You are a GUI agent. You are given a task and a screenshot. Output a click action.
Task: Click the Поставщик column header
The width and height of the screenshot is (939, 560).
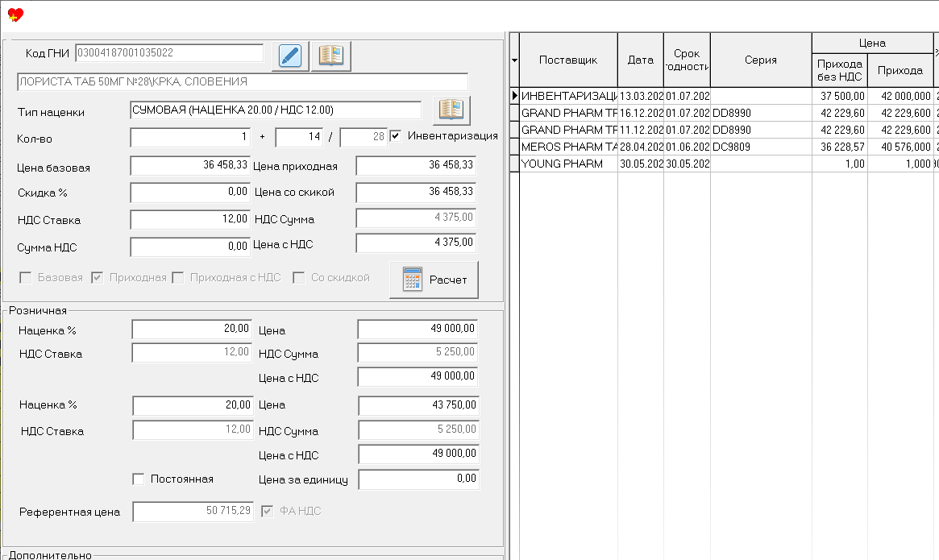point(568,60)
